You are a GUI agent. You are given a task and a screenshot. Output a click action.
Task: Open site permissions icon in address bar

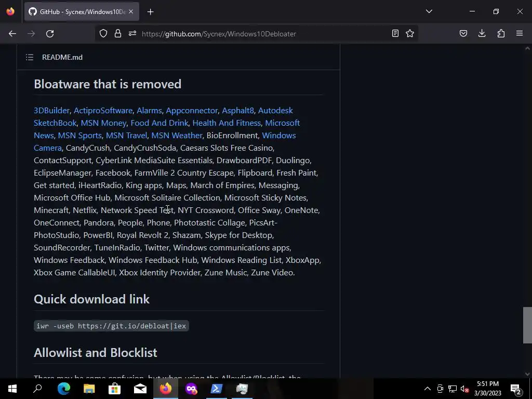pyautogui.click(x=132, y=34)
